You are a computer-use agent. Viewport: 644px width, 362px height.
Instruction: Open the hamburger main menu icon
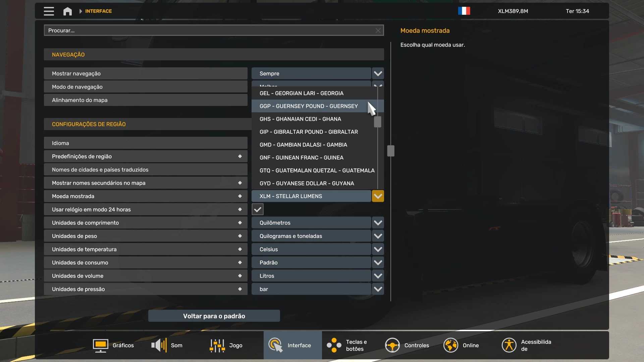[x=49, y=11]
